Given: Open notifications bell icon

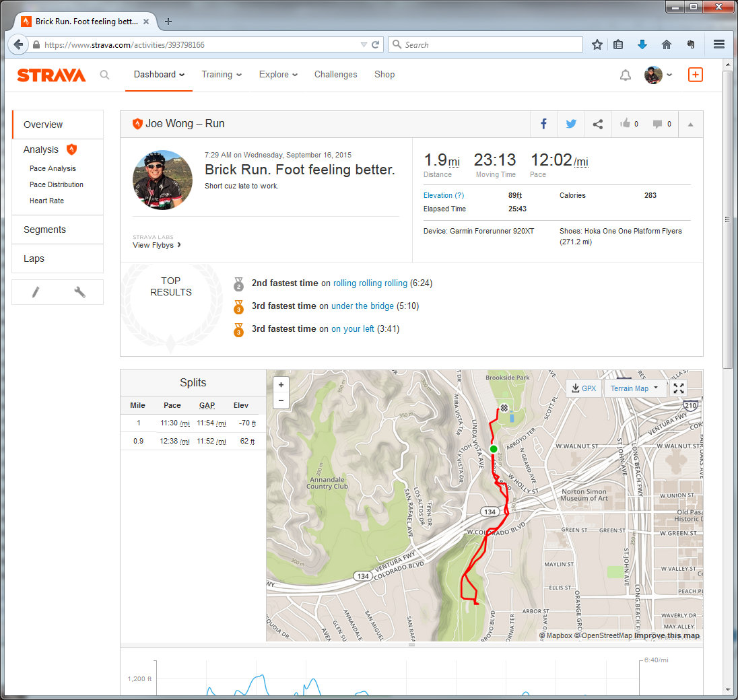Looking at the screenshot, I should coord(625,75).
